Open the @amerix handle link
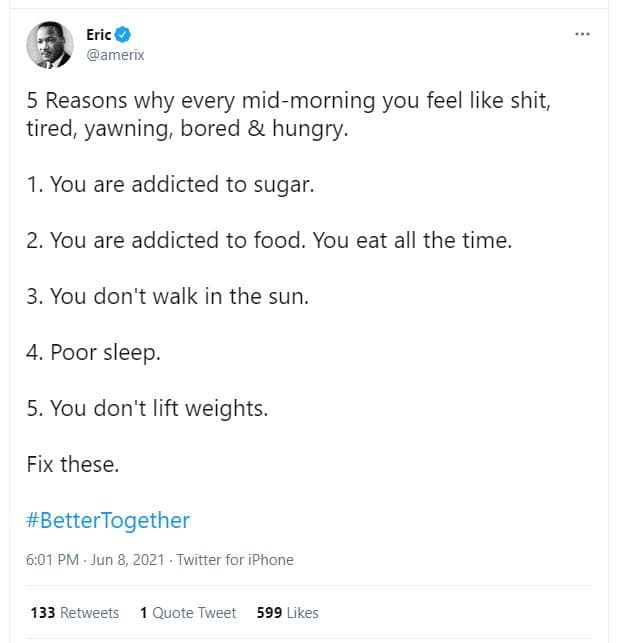 tap(115, 55)
